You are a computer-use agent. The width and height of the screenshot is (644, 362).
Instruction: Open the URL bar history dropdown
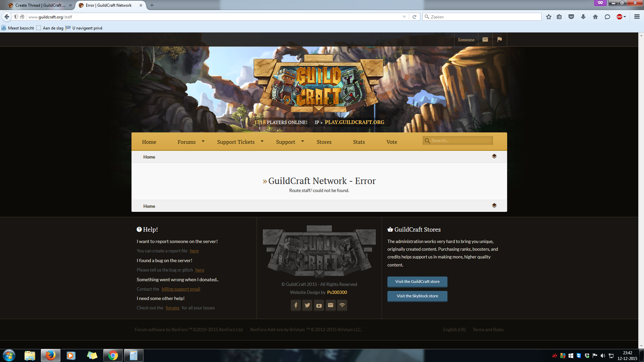click(x=404, y=17)
